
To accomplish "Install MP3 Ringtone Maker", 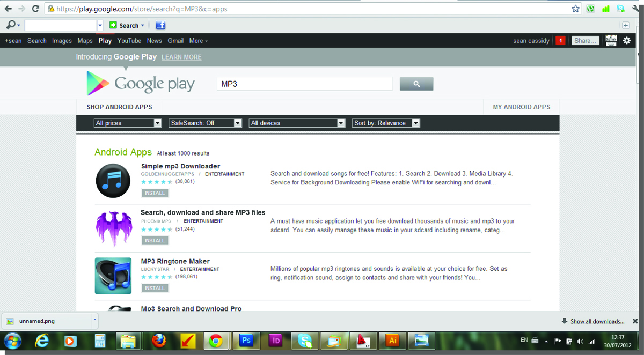I will (x=155, y=289).
